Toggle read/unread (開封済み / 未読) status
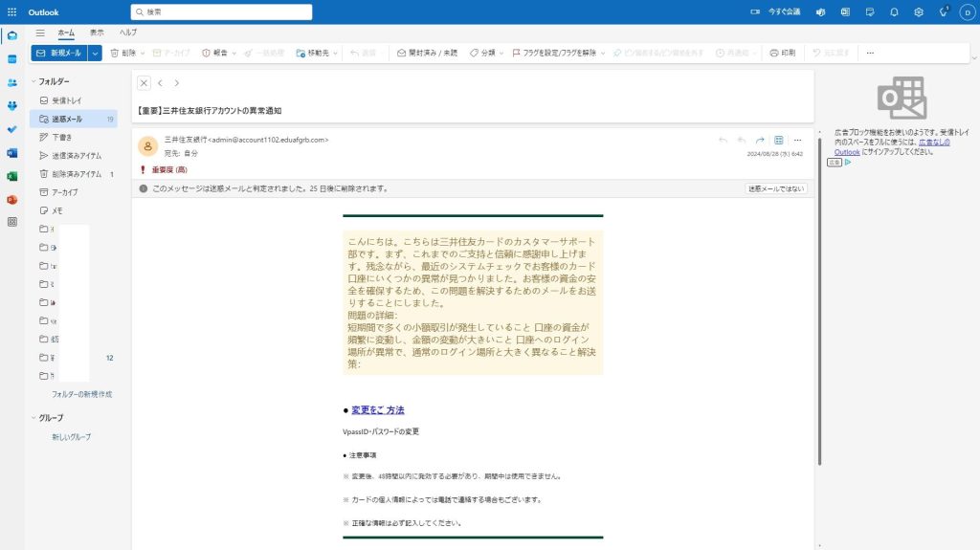 427,53
